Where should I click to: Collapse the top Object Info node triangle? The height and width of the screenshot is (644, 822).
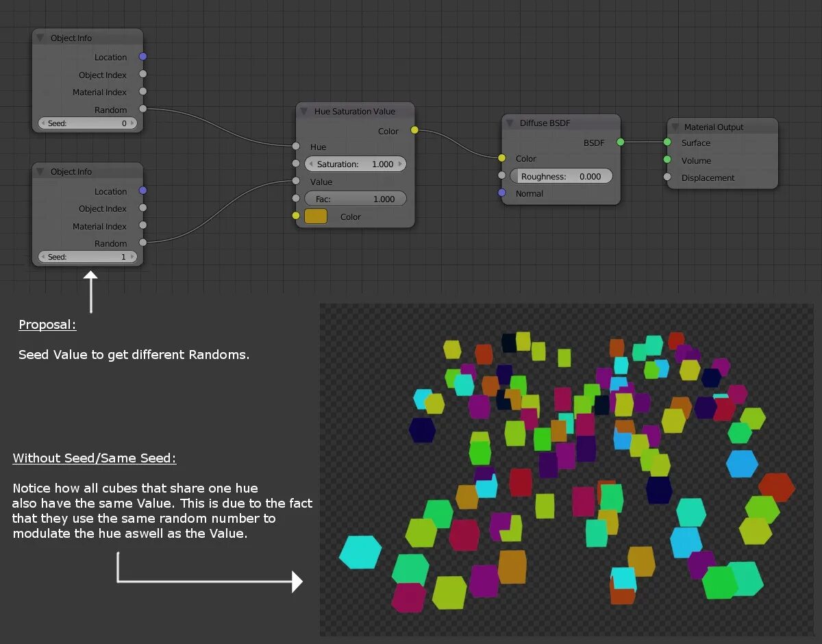tap(40, 38)
